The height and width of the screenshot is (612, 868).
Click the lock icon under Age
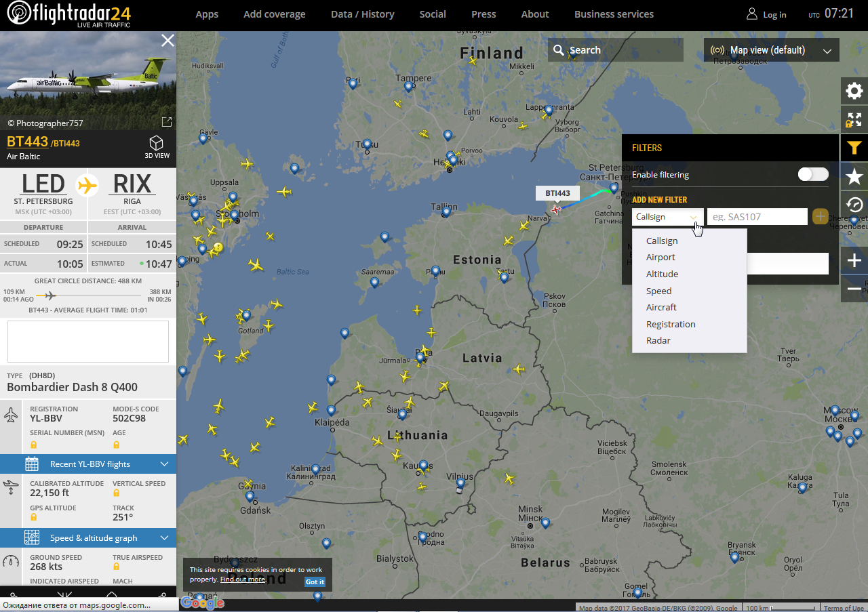[x=116, y=445]
